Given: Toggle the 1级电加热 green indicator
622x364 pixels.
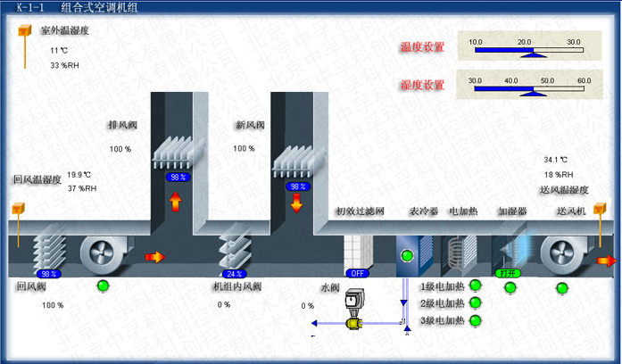Looking at the screenshot, I should pos(476,286).
